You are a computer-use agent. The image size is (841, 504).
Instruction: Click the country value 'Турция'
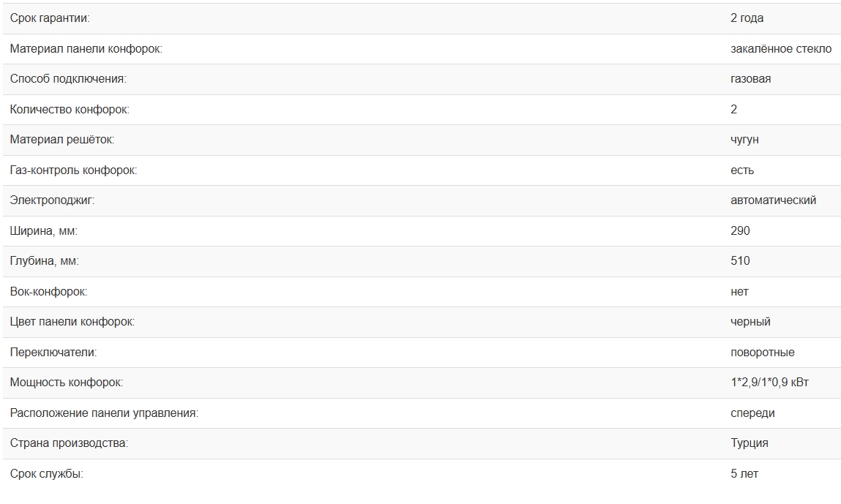point(749,443)
